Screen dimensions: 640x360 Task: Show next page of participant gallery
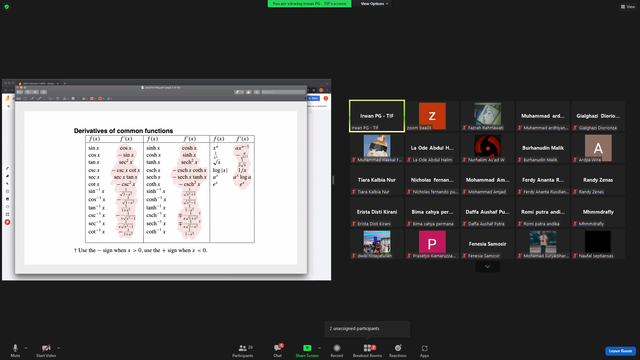click(487, 267)
